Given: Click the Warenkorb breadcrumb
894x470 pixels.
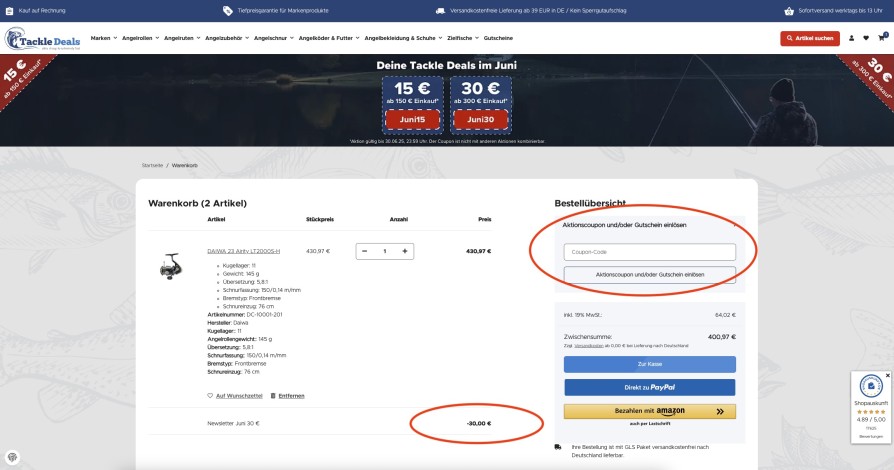Looking at the screenshot, I should (185, 165).
